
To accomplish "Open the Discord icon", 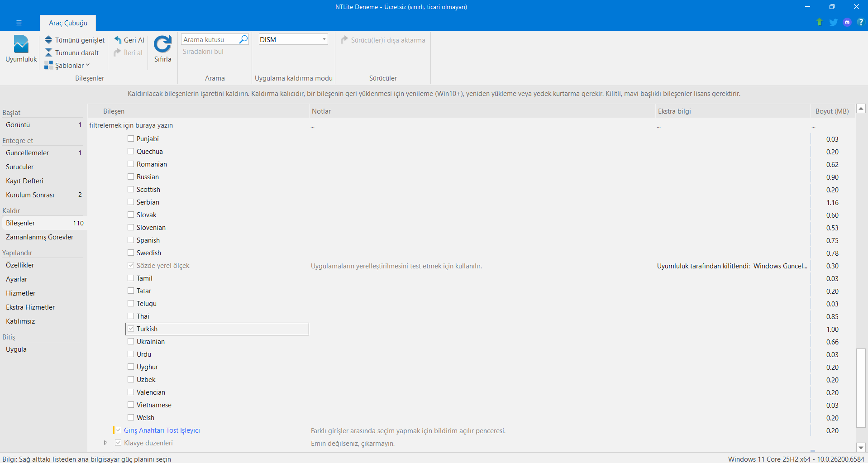I will (847, 22).
